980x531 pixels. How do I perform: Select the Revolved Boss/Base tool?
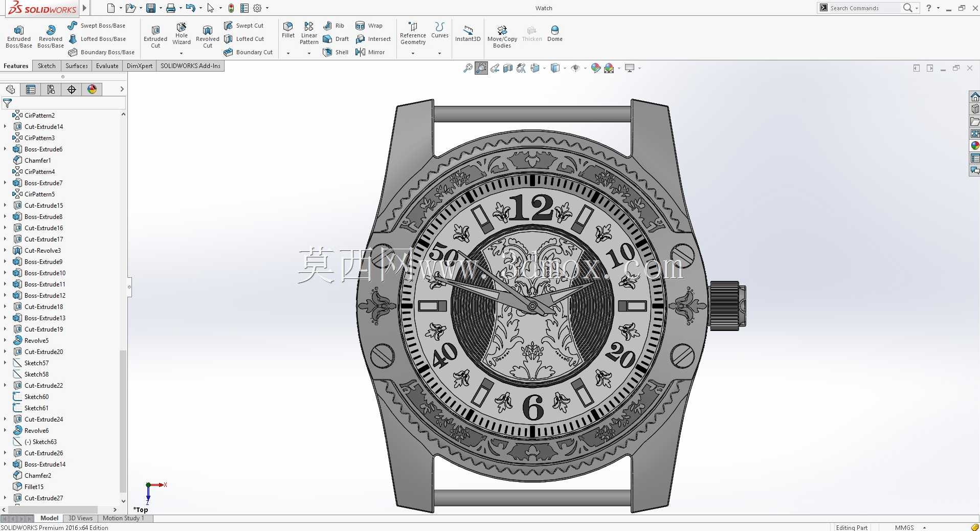click(x=51, y=37)
